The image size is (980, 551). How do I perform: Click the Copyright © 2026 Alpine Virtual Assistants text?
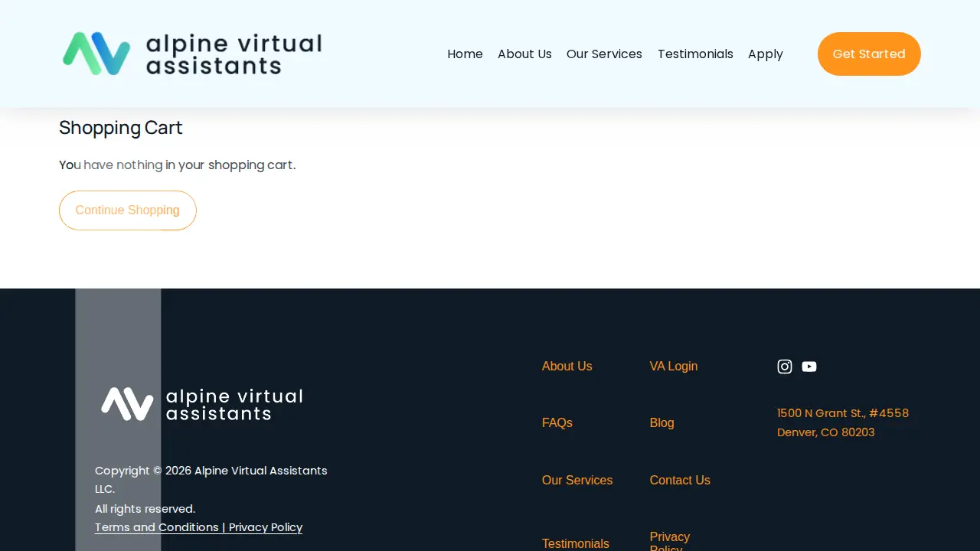coord(211,479)
